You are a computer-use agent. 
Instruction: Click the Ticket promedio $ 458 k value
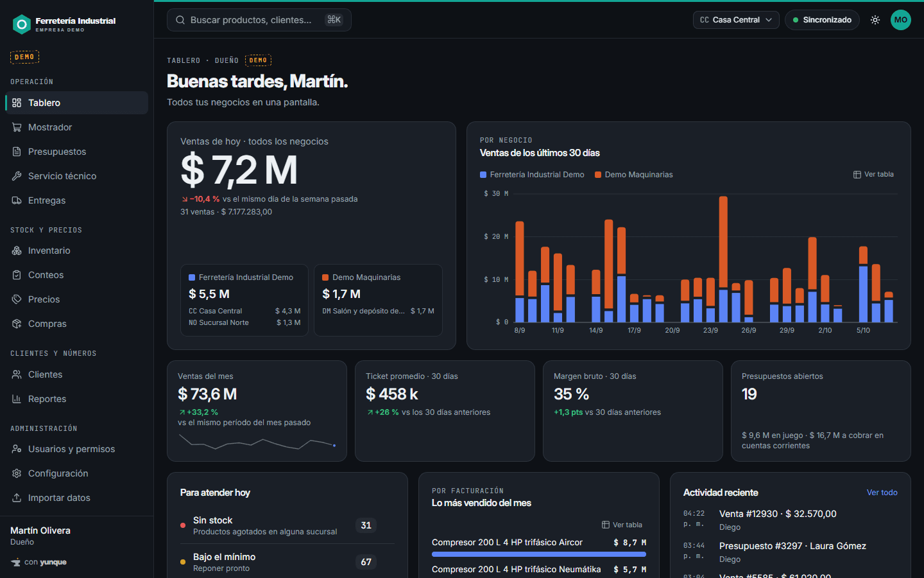coord(392,394)
